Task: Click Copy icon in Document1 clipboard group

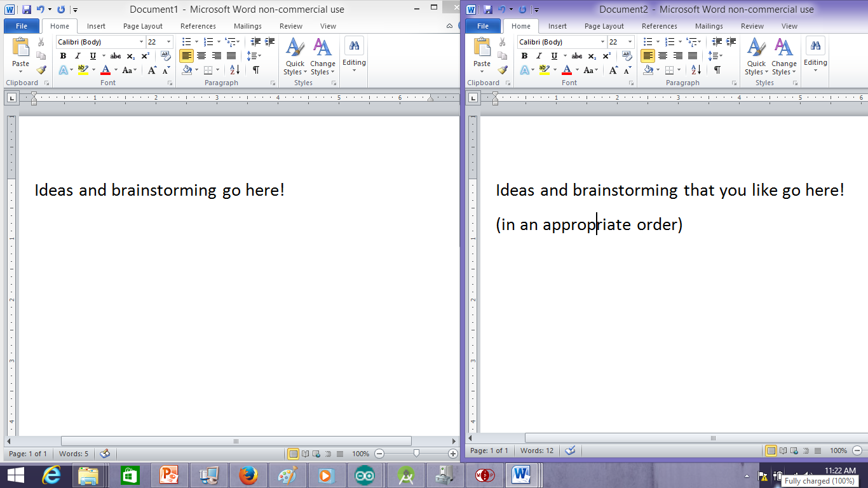Action: click(41, 56)
